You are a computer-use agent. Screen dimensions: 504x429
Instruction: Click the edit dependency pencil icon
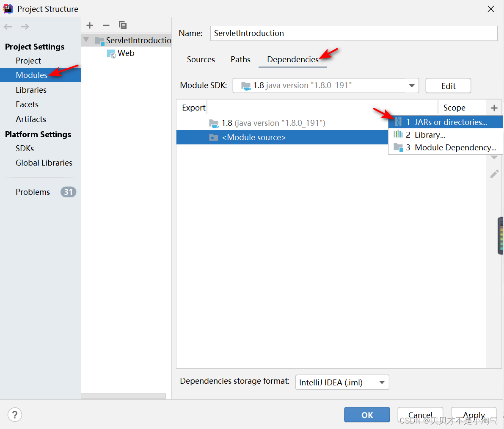pyautogui.click(x=494, y=174)
